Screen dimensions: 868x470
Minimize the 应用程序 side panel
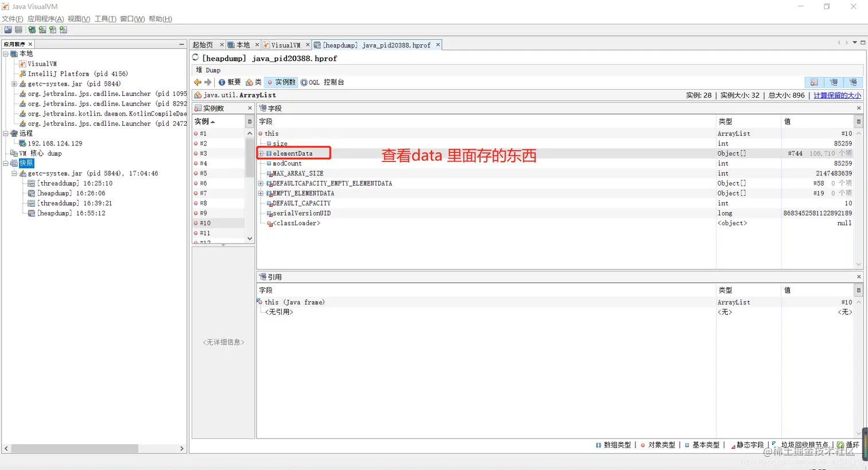tap(181, 44)
